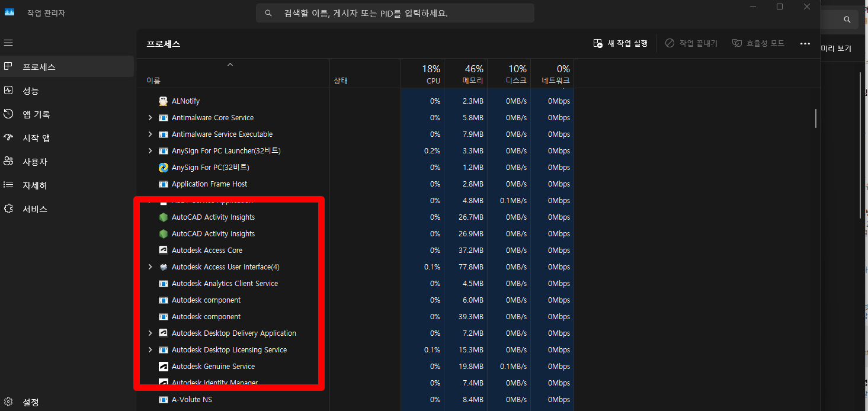This screenshot has height=411, width=868.
Task: Open the 서비스 services tab
Action: coord(67,208)
